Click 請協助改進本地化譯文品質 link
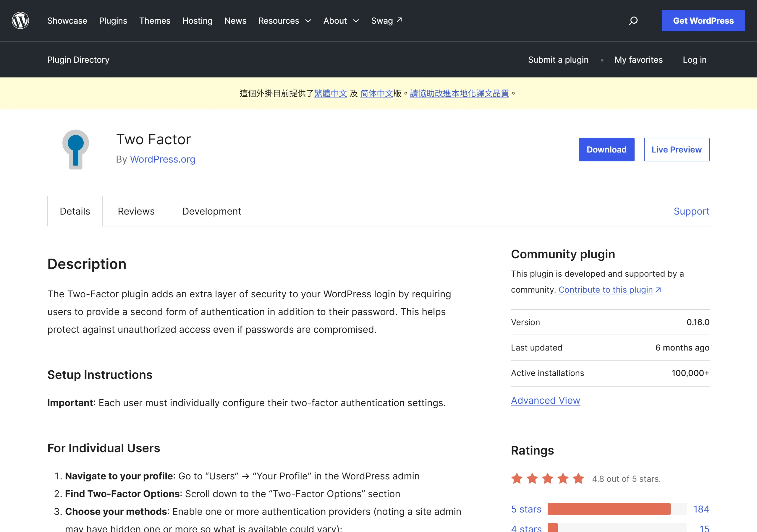Screen dimensions: 757x532 459,93
